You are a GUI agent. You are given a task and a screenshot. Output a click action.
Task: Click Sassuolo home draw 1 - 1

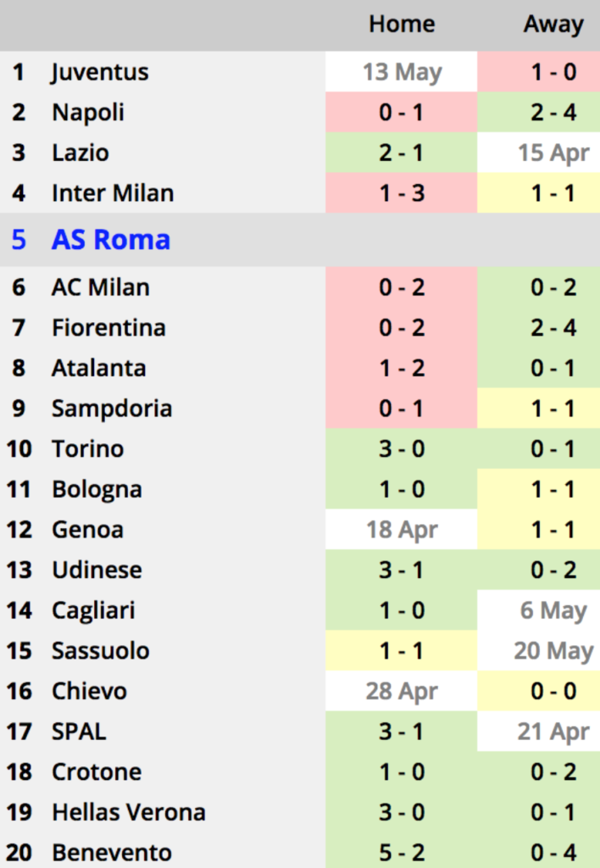click(402, 651)
